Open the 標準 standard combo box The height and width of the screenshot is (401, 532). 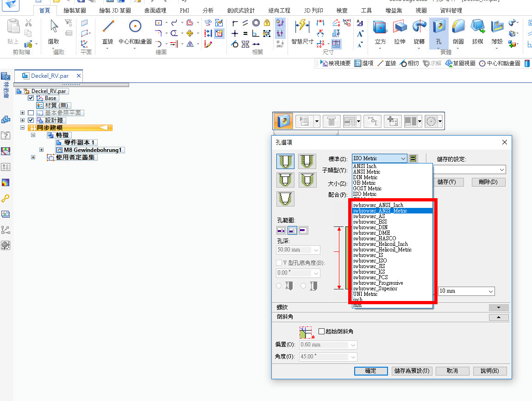point(379,158)
